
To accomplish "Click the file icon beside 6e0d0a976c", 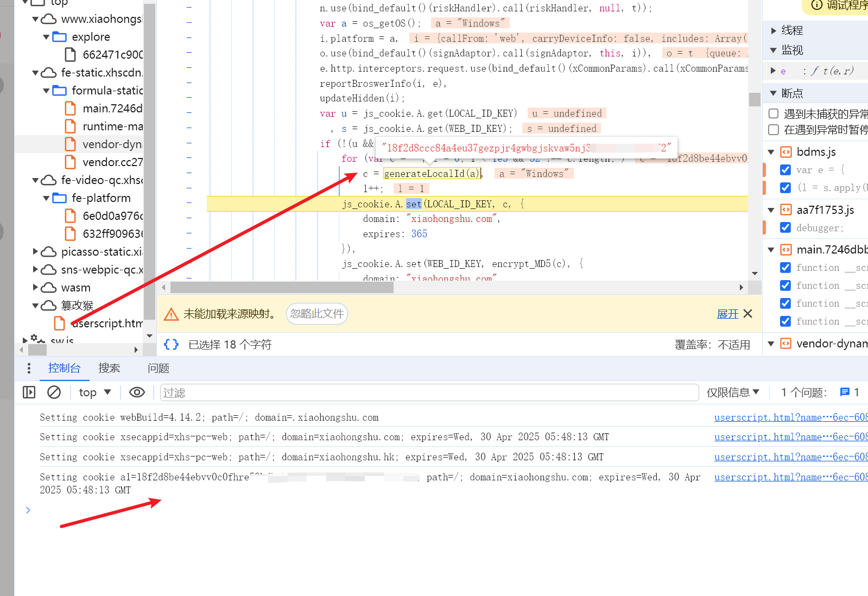I will tap(70, 216).
